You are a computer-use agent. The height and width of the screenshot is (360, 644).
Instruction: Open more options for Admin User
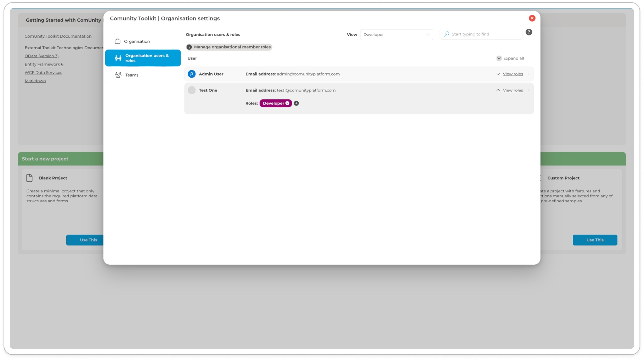(529, 74)
